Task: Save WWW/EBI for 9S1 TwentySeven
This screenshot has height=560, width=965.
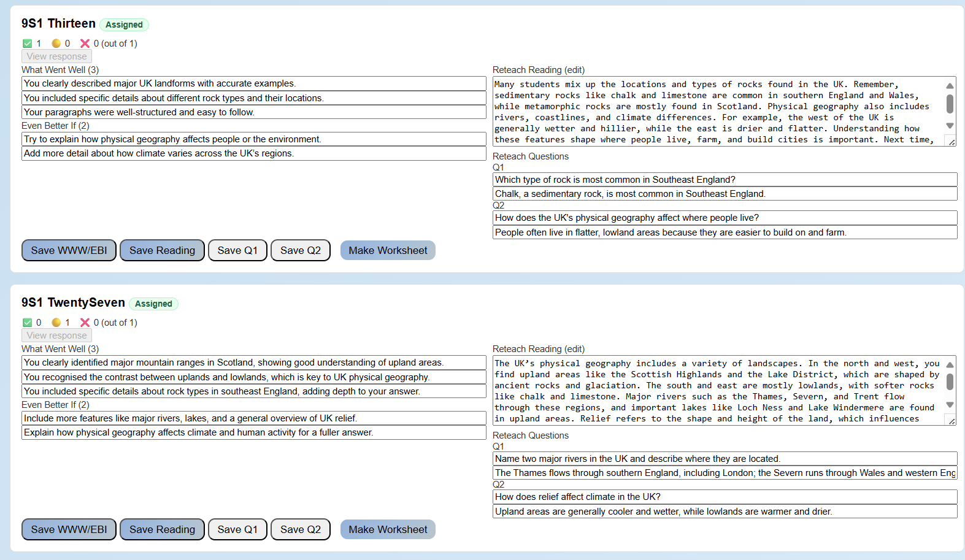Action: click(69, 529)
